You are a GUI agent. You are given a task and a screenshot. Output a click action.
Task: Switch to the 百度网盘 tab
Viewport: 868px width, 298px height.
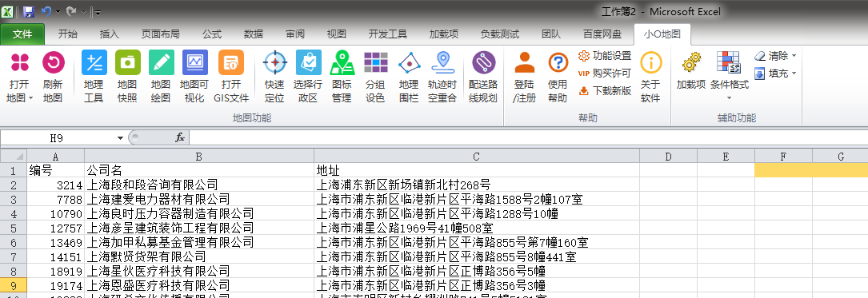pos(602,34)
